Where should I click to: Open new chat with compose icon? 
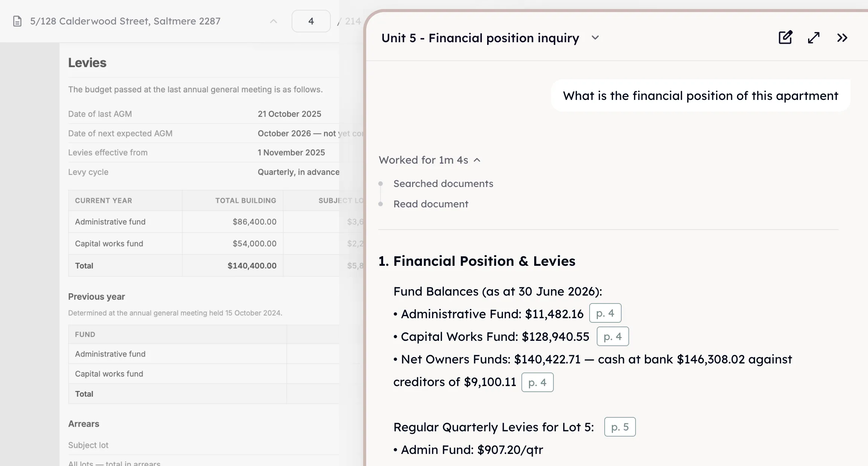(785, 38)
